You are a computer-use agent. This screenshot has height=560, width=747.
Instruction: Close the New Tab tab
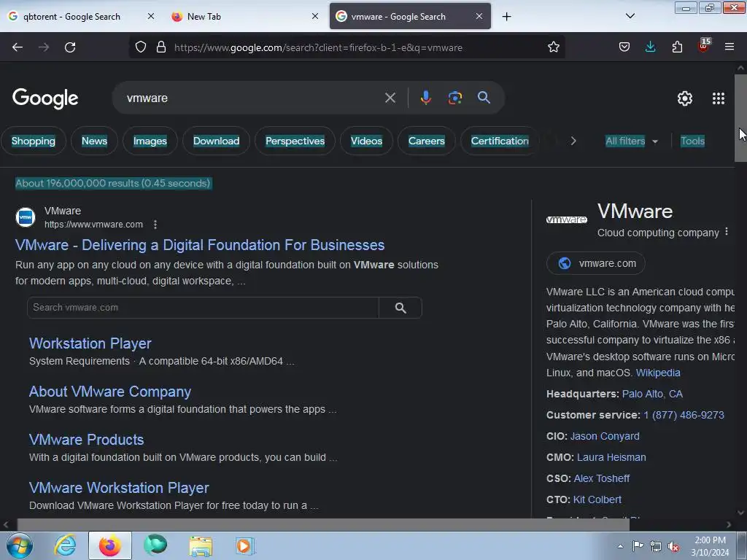(315, 16)
